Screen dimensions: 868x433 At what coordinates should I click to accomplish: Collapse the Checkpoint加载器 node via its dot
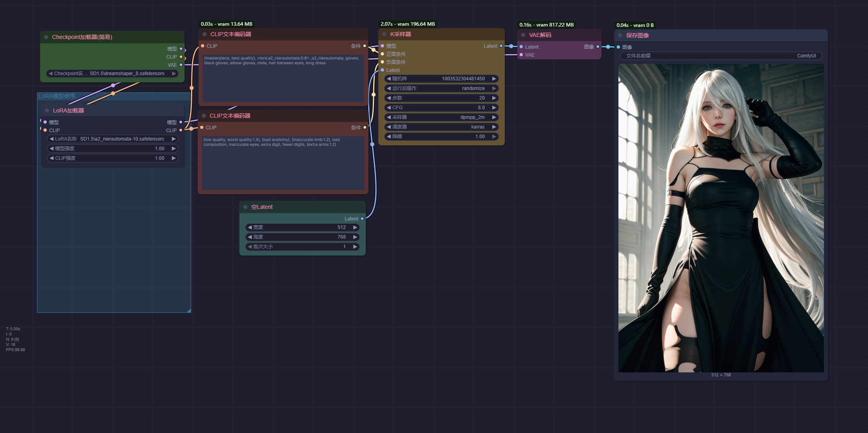[x=46, y=37]
